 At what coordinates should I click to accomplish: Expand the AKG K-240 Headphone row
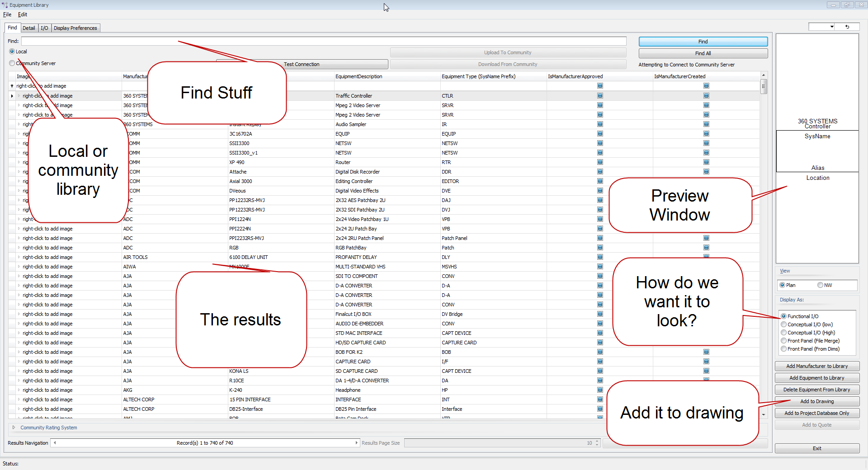(19, 390)
